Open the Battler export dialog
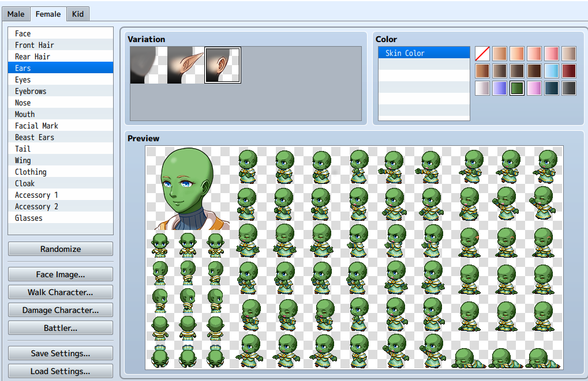The image size is (588, 381). [61, 328]
